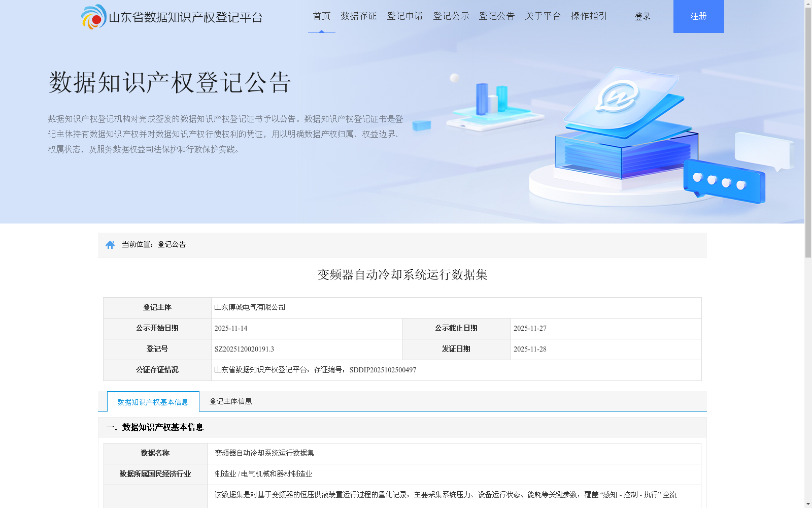Click the home icon in the breadcrumb bar
This screenshot has height=508, width=812.
110,245
